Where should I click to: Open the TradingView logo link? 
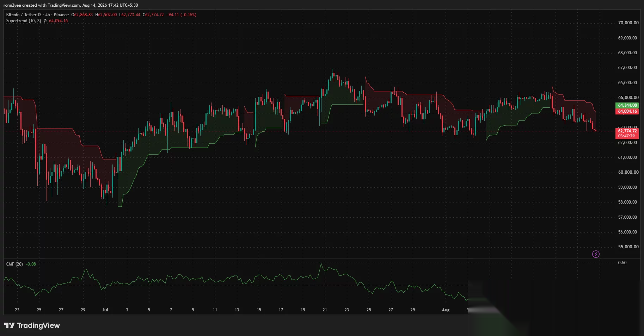click(x=32, y=325)
